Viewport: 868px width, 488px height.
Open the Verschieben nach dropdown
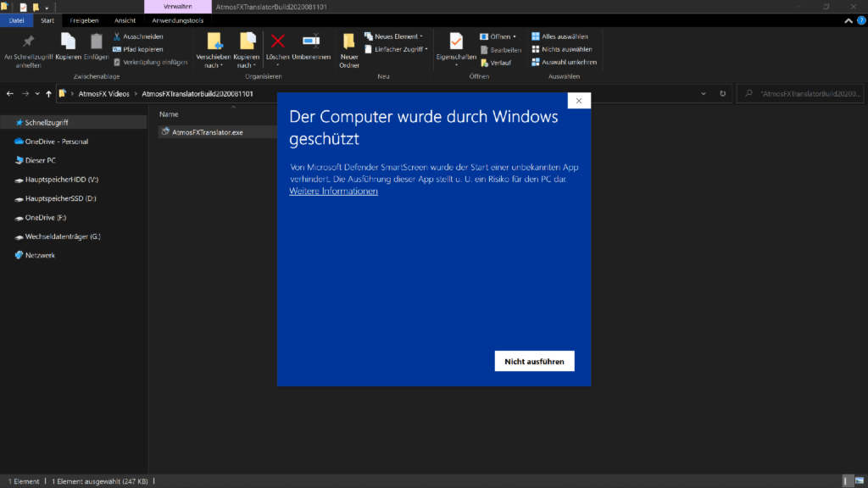(213, 50)
